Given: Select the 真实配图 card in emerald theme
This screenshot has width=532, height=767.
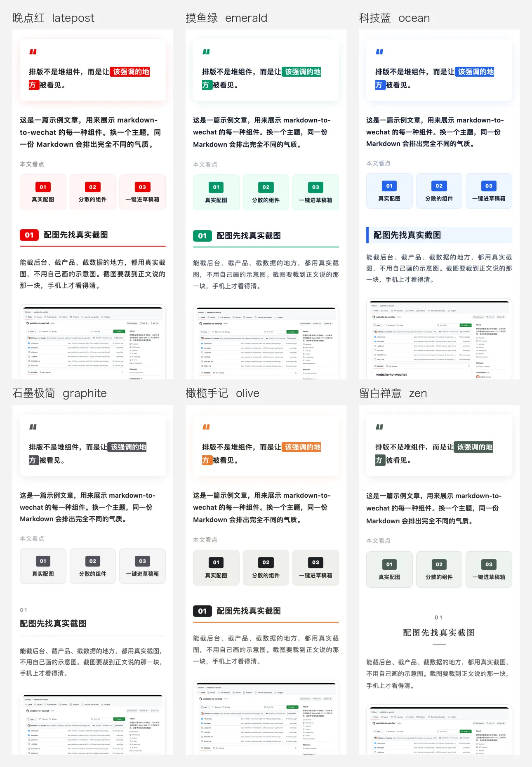Looking at the screenshot, I should point(216,193).
